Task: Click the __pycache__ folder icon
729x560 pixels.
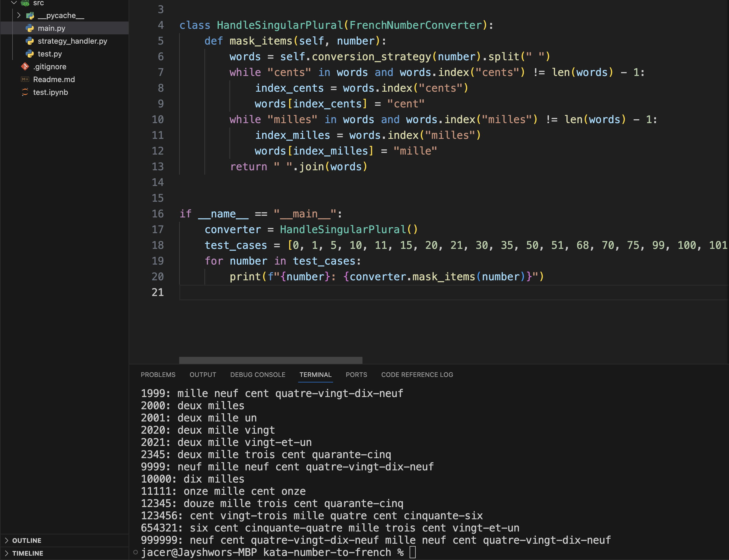Action: click(x=30, y=16)
